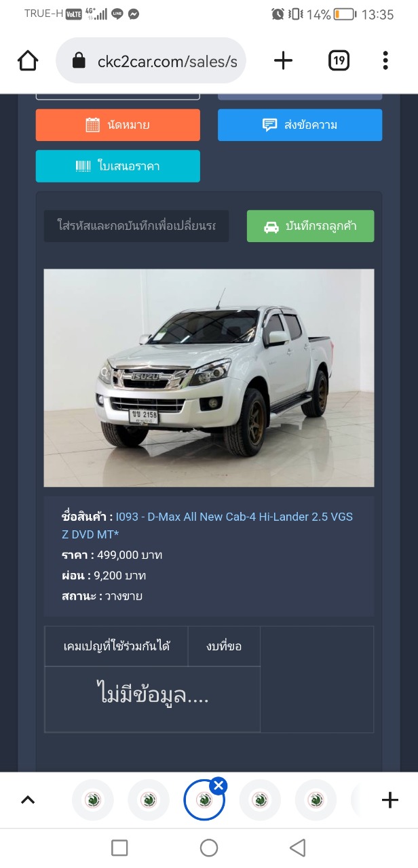The image size is (418, 868).
Task: Tap the Android back navigation triangle
Action: click(x=297, y=848)
